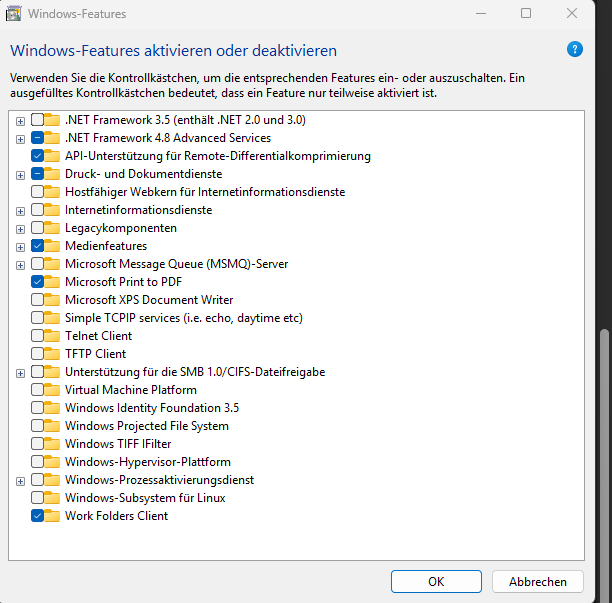Select the Windows-Subsystem für Linux label
The height and width of the screenshot is (603, 612).
tap(145, 498)
